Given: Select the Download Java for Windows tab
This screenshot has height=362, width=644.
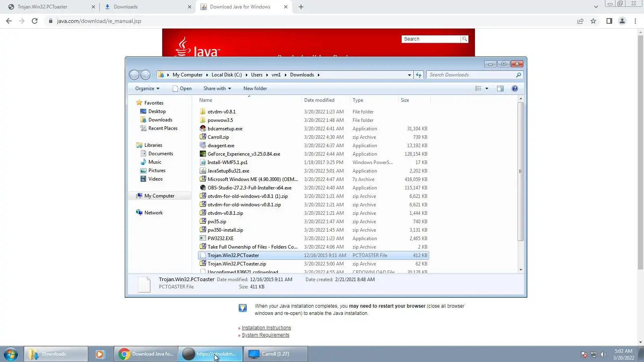Looking at the screenshot, I should click(244, 7).
